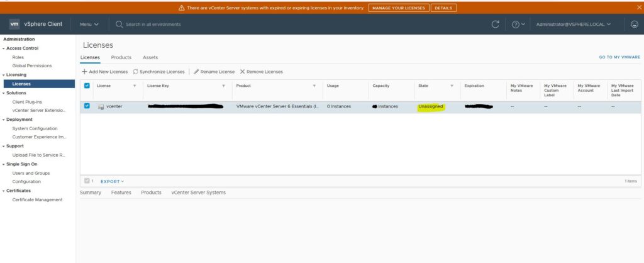
Task: Click Add New Licenses
Action: click(x=105, y=72)
